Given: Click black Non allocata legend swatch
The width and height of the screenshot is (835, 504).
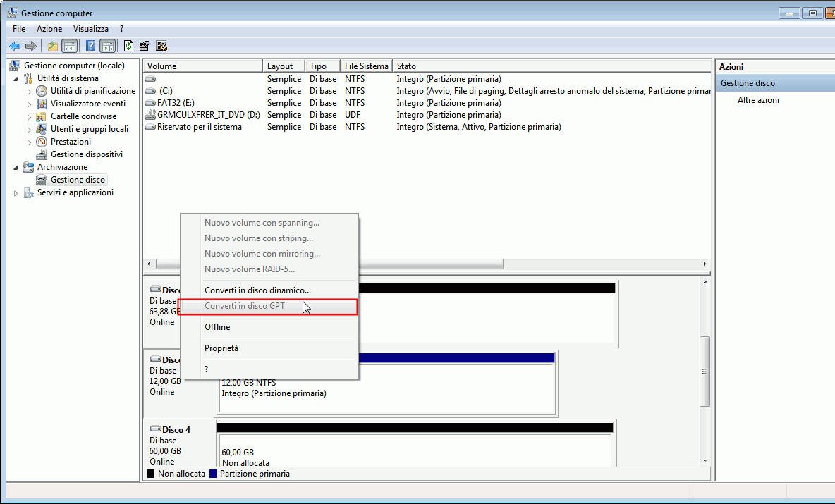Looking at the screenshot, I should [151, 474].
